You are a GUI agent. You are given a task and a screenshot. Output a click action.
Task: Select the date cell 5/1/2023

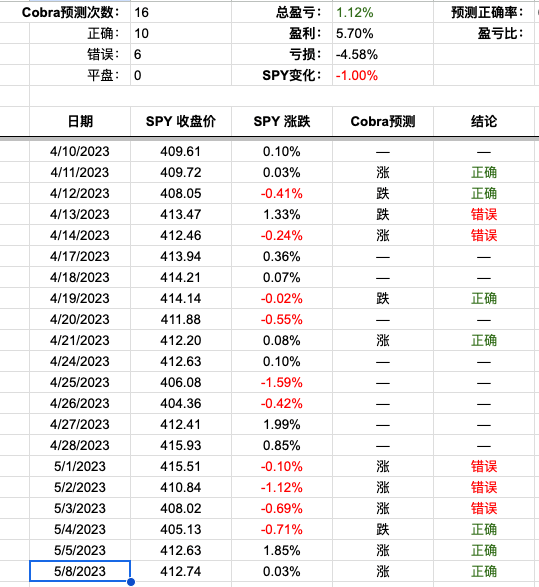click(80, 466)
